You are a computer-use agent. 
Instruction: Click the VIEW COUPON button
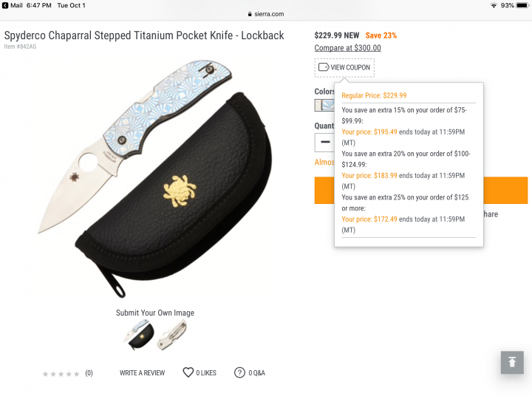click(x=344, y=67)
